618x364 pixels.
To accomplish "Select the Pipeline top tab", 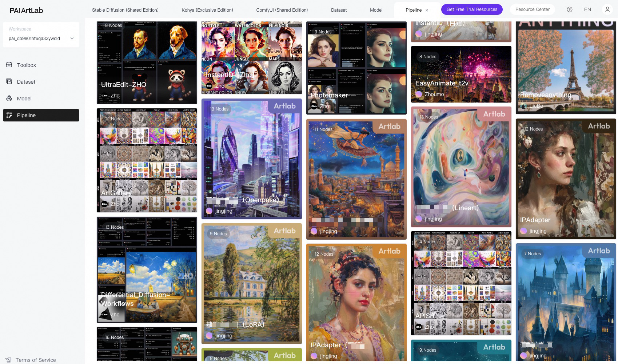I will (414, 10).
